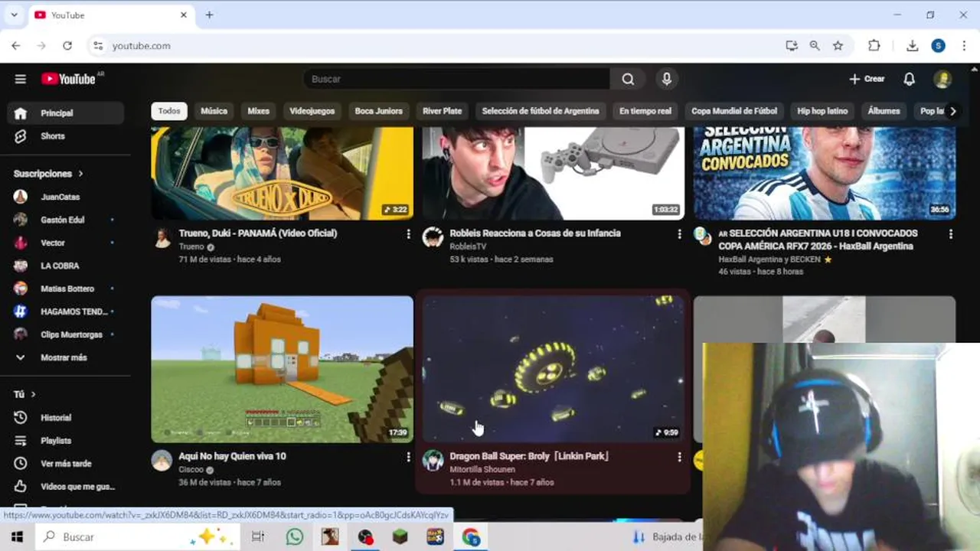Open Chrome zoom magnifier icon in address bar

815,46
